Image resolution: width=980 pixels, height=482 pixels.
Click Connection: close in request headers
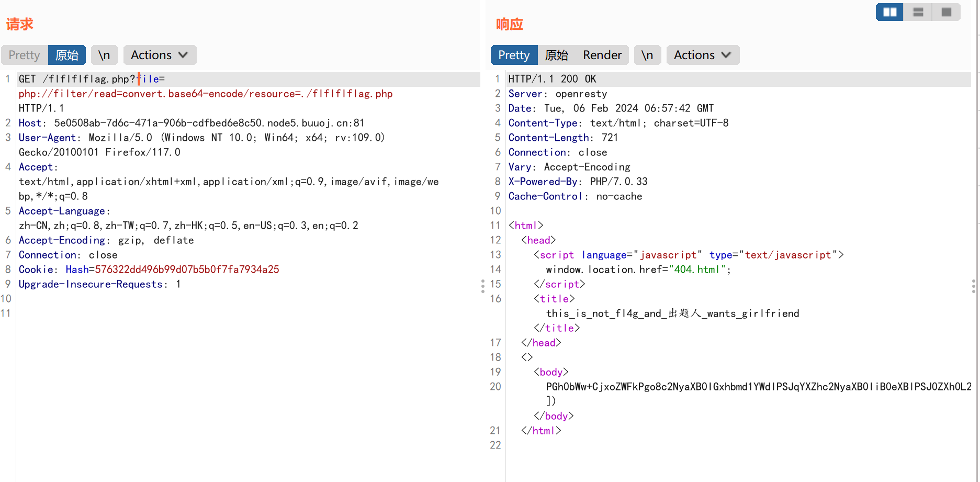coord(68,255)
